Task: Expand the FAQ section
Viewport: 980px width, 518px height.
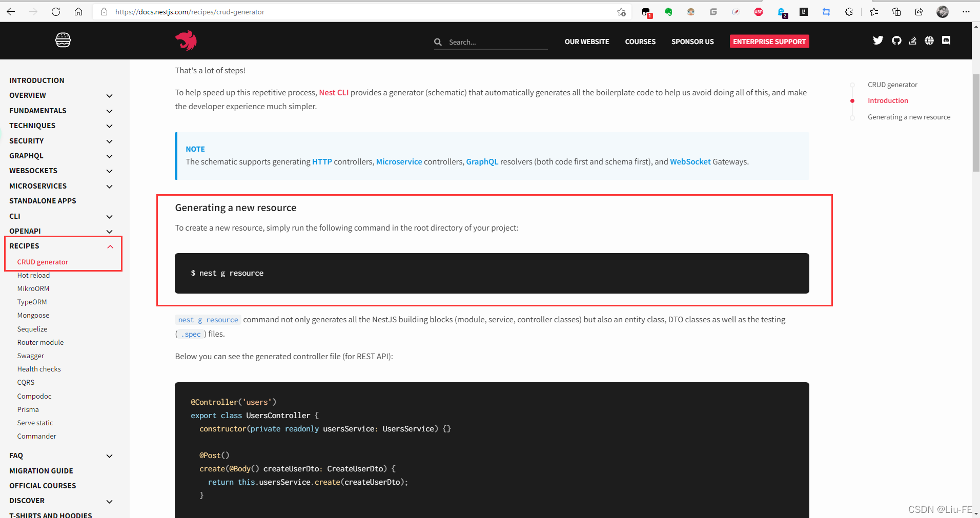Action: [x=109, y=456]
